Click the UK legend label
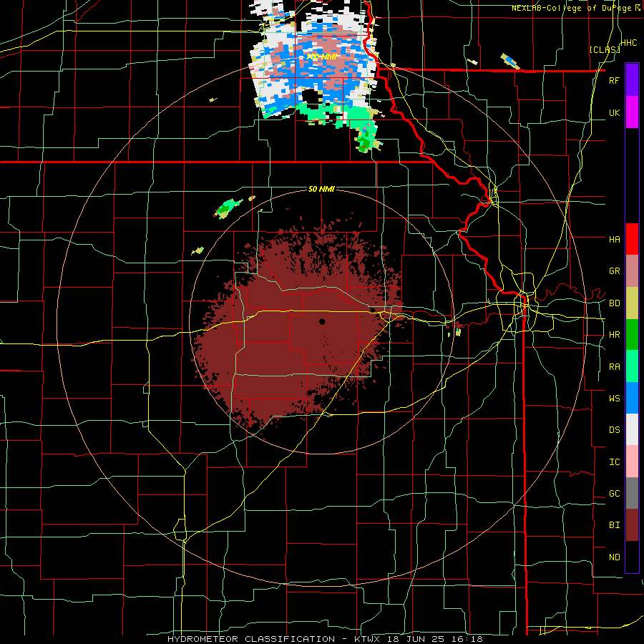Image resolution: width=644 pixels, height=644 pixels. coord(614,112)
